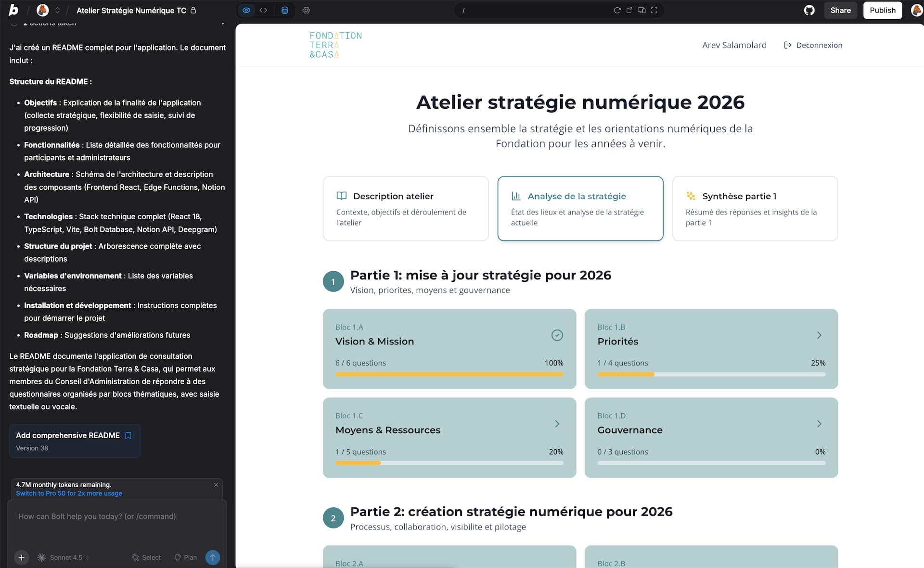Click the sparkle icon on Synthèse card
The width and height of the screenshot is (924, 568).
point(691,196)
